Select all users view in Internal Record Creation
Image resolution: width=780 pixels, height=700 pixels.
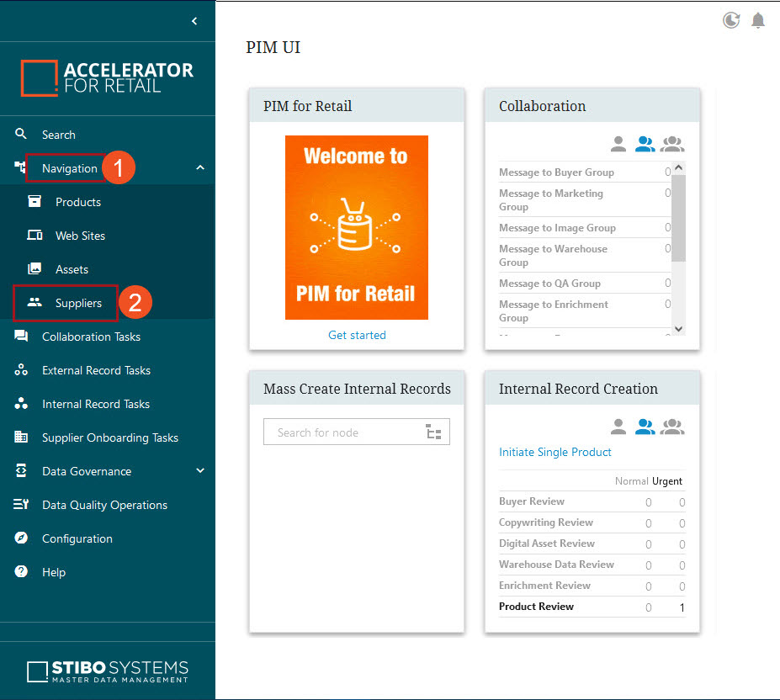(x=672, y=427)
